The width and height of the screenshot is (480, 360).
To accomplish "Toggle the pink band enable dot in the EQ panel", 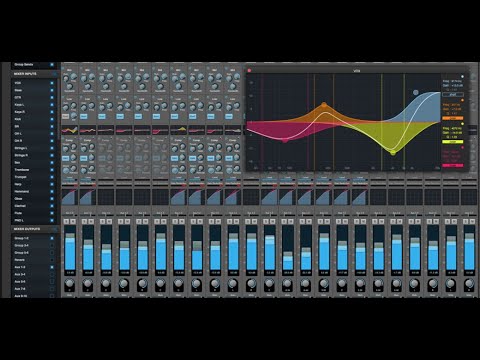I will coord(462,147).
